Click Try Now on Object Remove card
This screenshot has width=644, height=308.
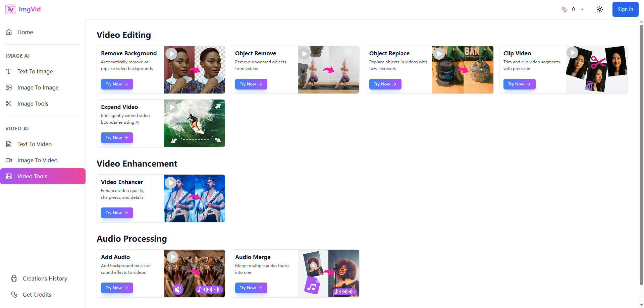tap(251, 84)
